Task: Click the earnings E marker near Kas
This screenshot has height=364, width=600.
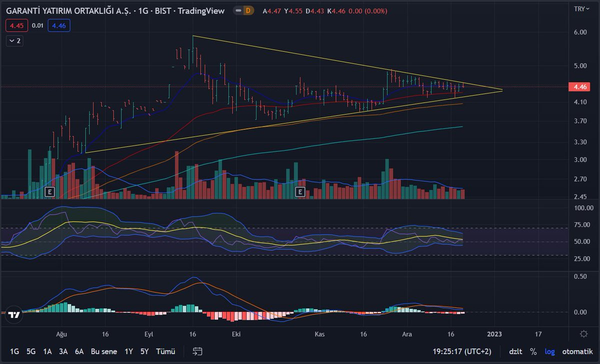Action: 300,191
